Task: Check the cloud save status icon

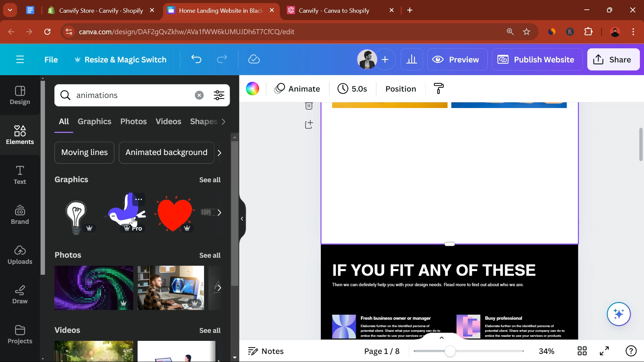Action: point(254,59)
